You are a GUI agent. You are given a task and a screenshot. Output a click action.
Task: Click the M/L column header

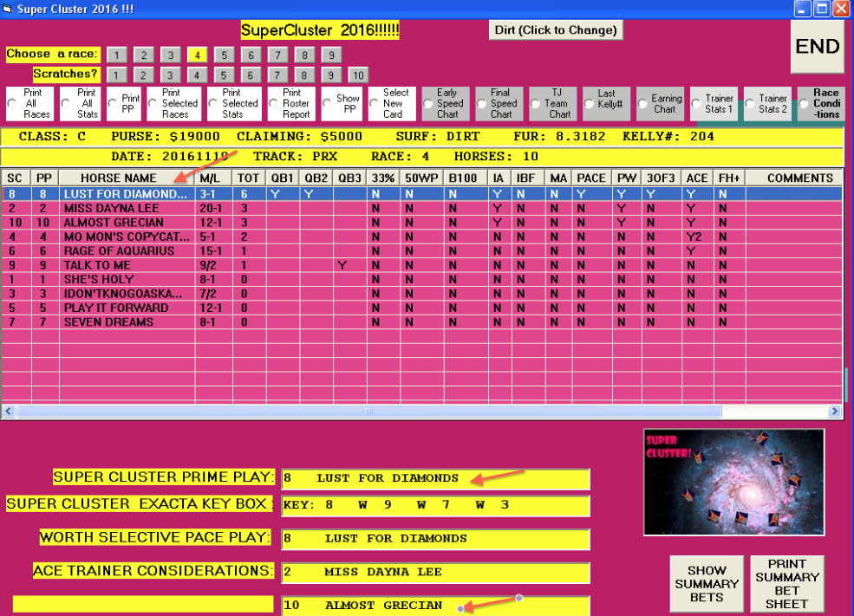[x=213, y=178]
